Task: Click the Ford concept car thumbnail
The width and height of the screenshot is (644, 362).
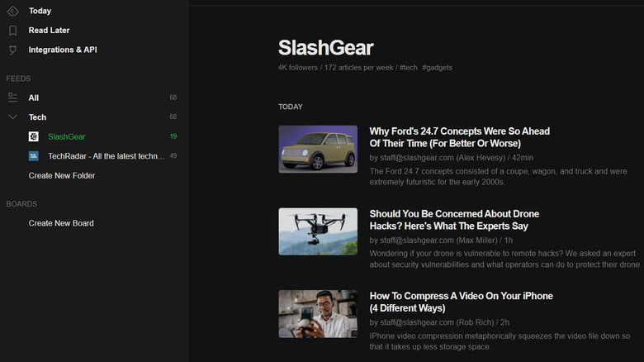Action: [x=318, y=149]
